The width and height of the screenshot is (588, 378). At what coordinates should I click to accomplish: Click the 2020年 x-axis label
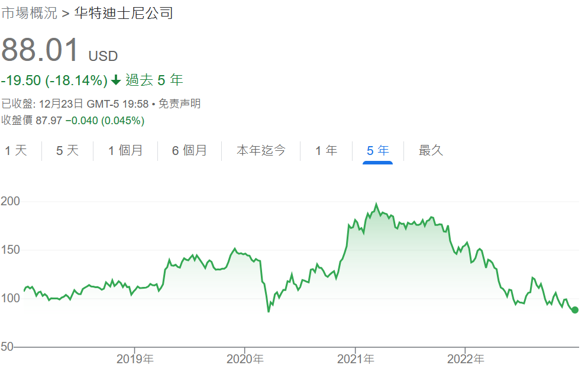click(245, 358)
